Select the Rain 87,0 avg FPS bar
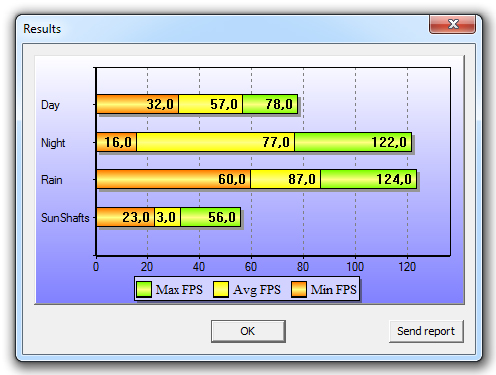The height and width of the screenshot is (375, 496). pyautogui.click(x=286, y=179)
